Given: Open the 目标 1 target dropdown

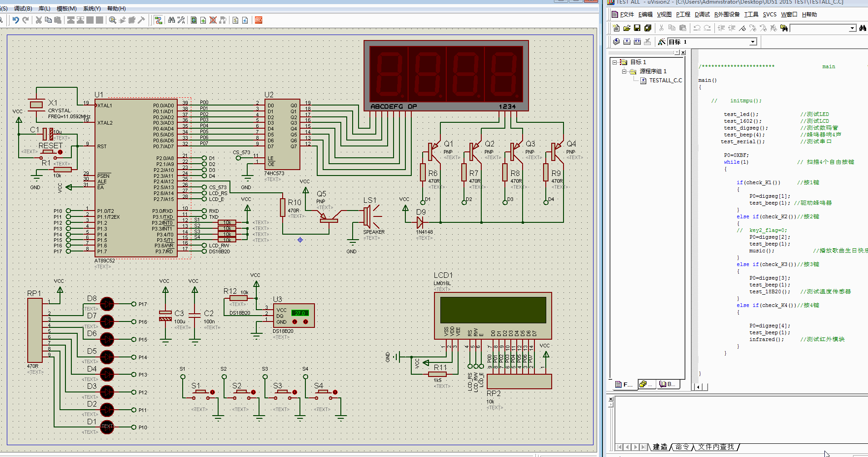Looking at the screenshot, I should click(753, 42).
